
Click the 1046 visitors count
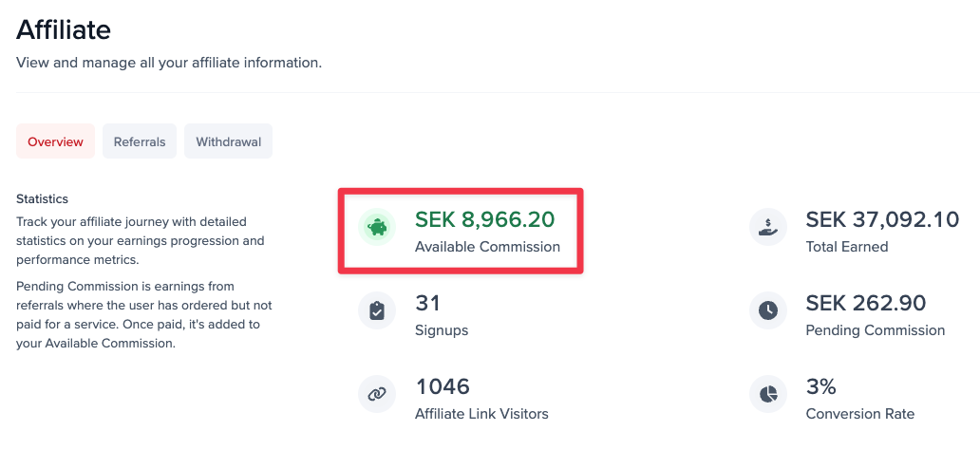[443, 386]
